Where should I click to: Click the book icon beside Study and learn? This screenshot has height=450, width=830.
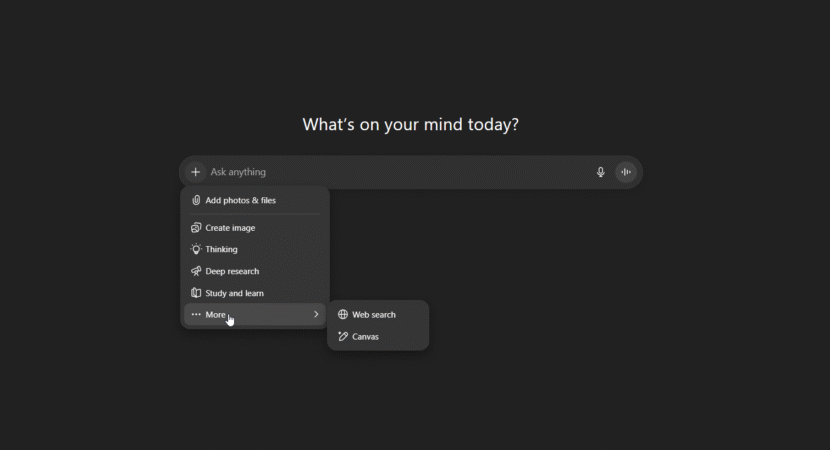[196, 293]
